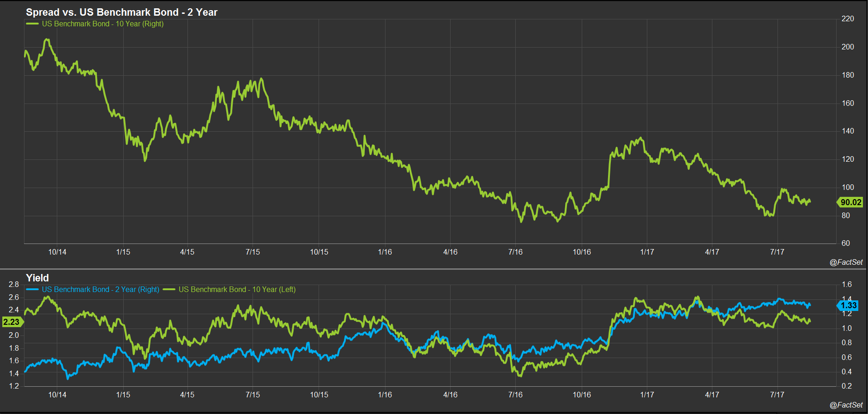Image resolution: width=868 pixels, height=414 pixels.
Task: Select the 'US Benchmark Bond - 10 Year (Left)' legend label
Action: click(x=237, y=289)
